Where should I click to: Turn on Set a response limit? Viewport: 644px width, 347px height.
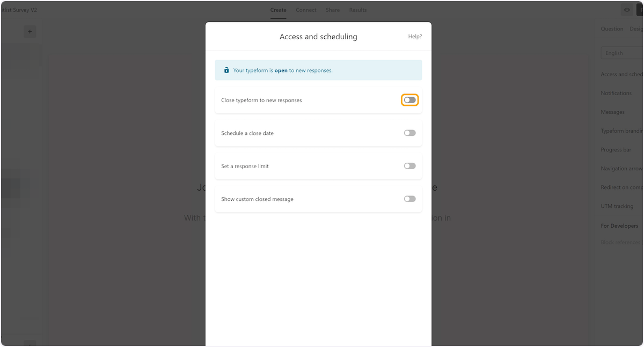[410, 166]
